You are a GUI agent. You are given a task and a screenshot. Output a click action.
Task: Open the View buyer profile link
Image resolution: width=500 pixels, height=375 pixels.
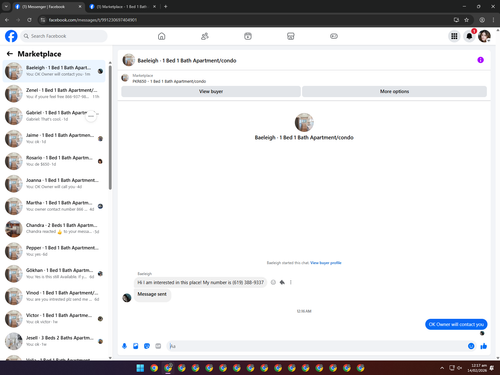(326, 263)
